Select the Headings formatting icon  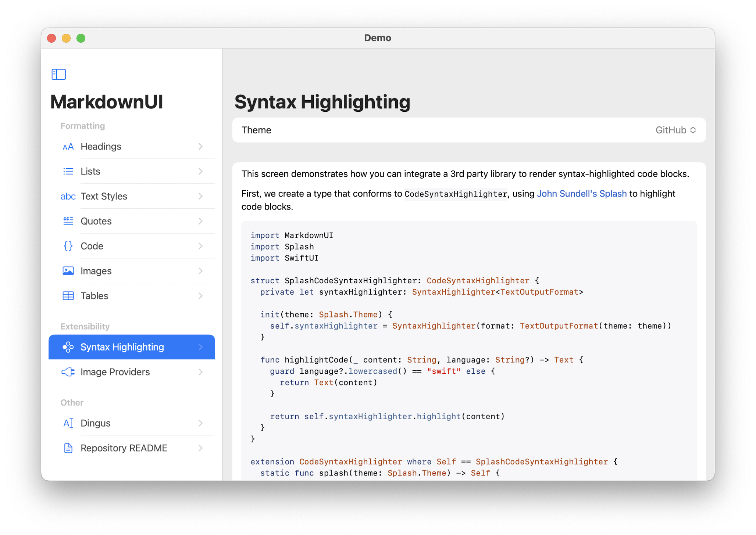pyautogui.click(x=68, y=146)
